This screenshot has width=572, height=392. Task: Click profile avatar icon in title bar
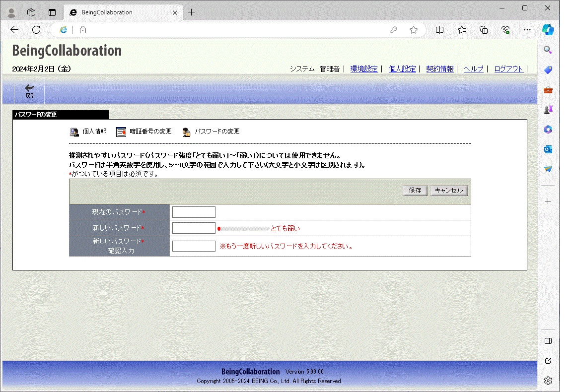[11, 12]
